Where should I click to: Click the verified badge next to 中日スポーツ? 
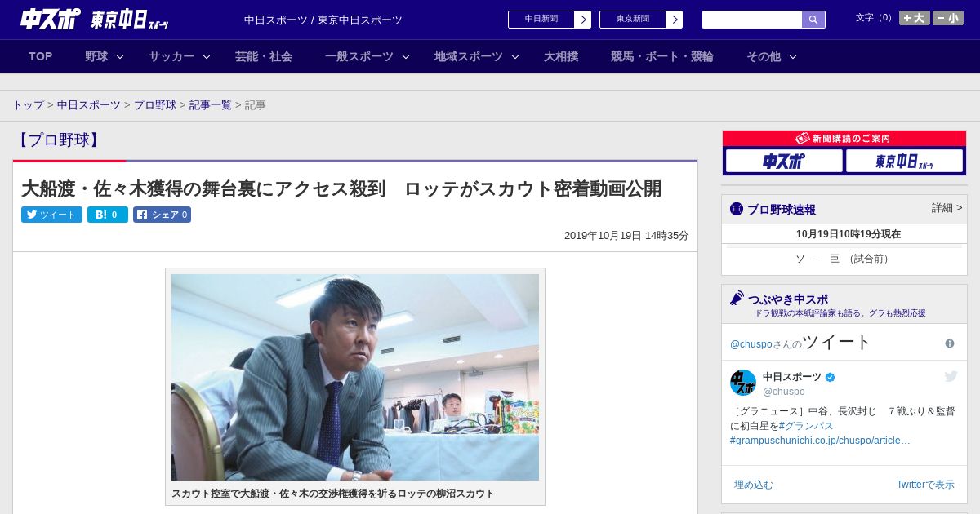point(831,377)
